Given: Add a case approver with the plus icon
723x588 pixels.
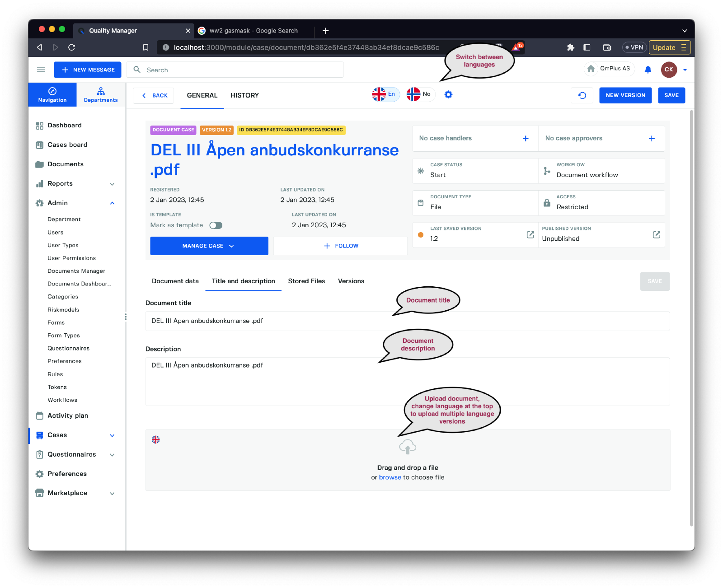Looking at the screenshot, I should [x=652, y=139].
